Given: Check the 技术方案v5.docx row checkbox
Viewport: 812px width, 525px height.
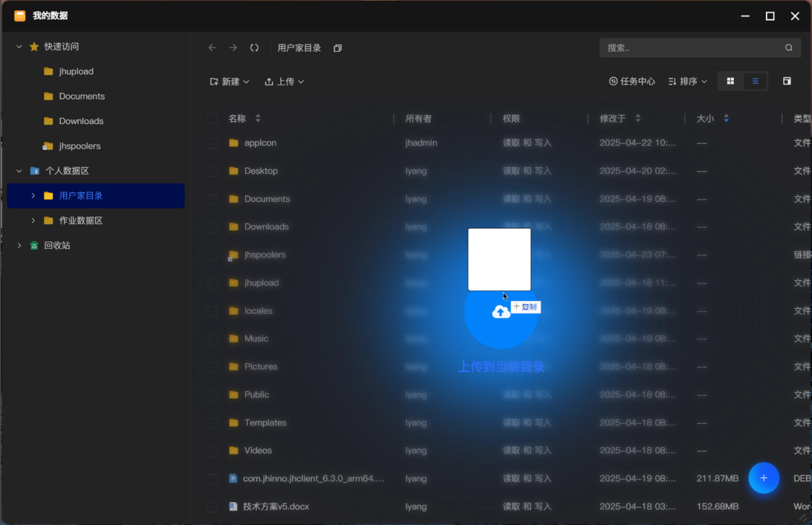Looking at the screenshot, I should (212, 507).
